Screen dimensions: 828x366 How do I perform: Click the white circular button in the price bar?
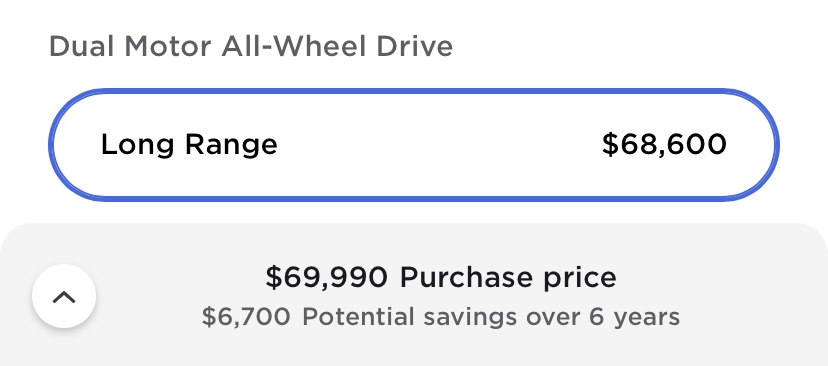pyautogui.click(x=64, y=296)
